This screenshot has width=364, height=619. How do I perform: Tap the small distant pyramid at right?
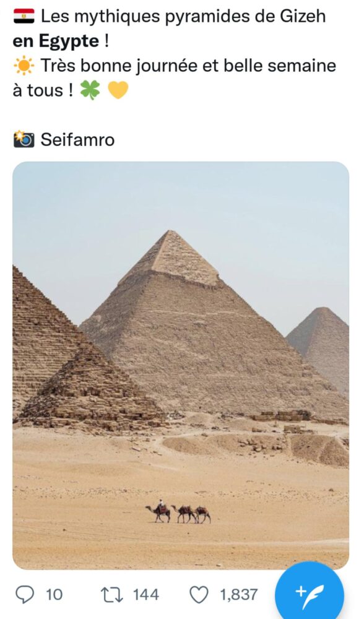tap(322, 344)
